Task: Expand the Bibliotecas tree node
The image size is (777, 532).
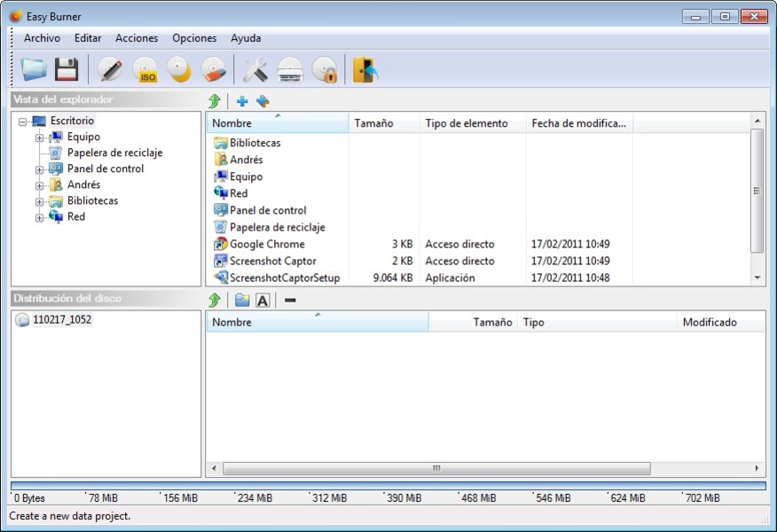Action: [39, 201]
